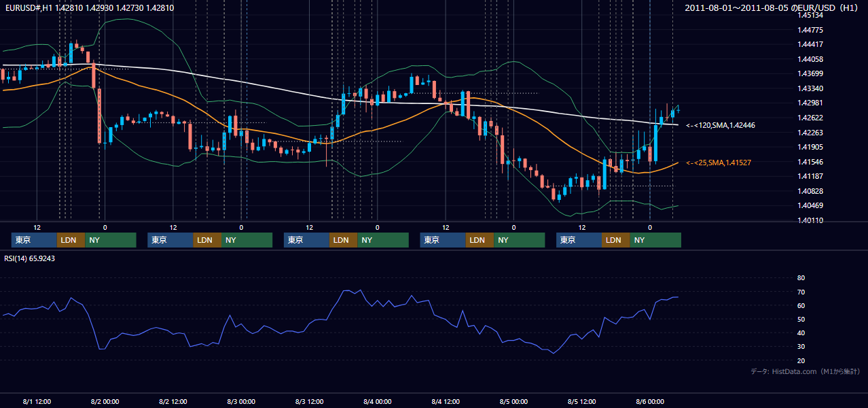Click price axis label 1.44417
Image resolution: width=868 pixels, height=408 pixels.
pyautogui.click(x=810, y=45)
